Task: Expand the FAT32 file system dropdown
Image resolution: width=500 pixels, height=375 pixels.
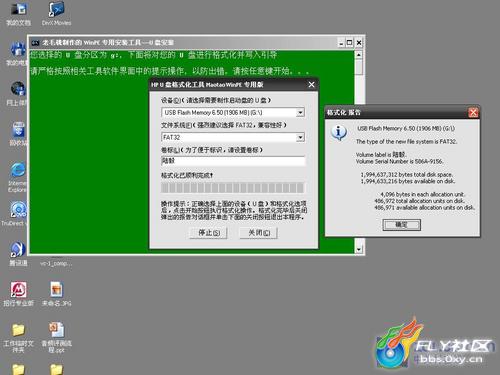Action: pyautogui.click(x=300, y=137)
